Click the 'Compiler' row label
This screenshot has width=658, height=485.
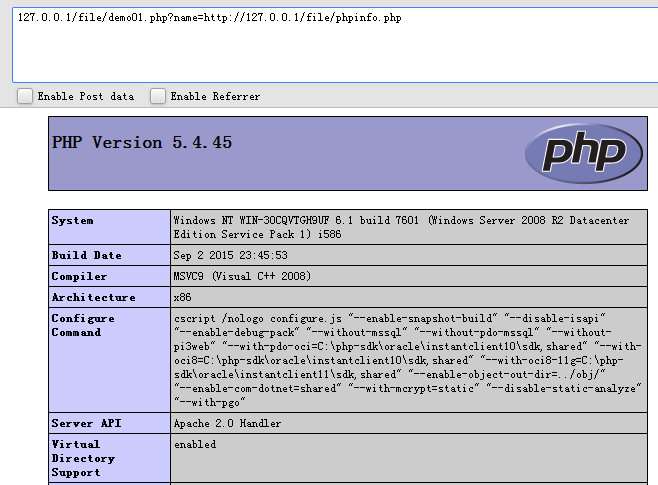click(x=79, y=276)
